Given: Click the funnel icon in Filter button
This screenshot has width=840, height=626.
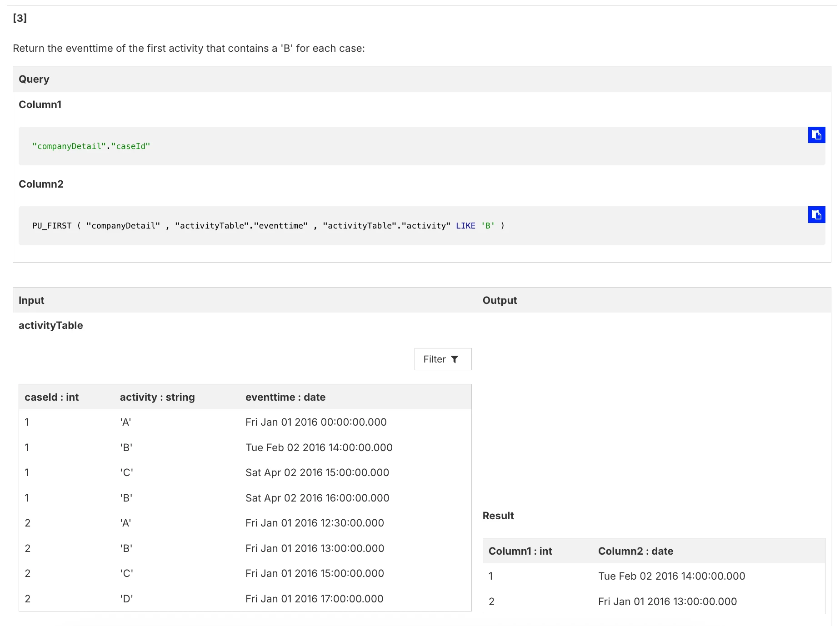Looking at the screenshot, I should tap(455, 359).
